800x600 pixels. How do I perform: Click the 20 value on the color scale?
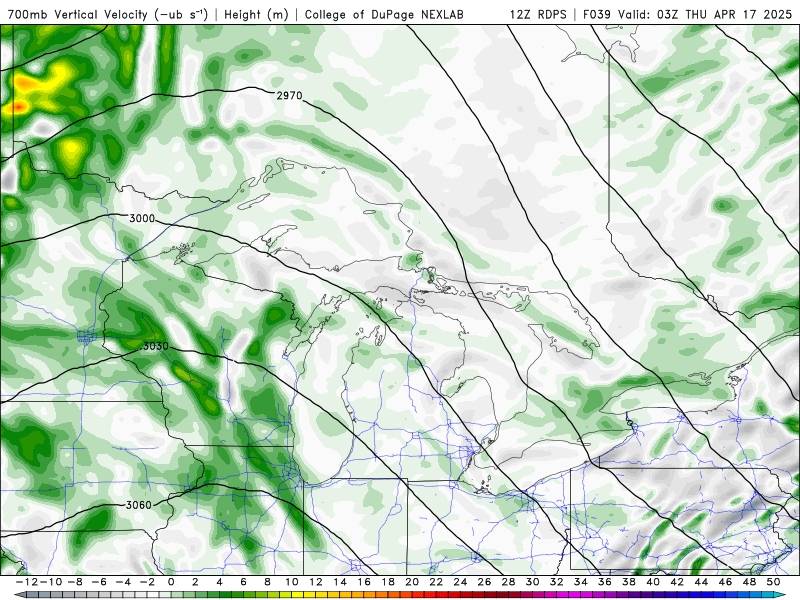(x=412, y=582)
